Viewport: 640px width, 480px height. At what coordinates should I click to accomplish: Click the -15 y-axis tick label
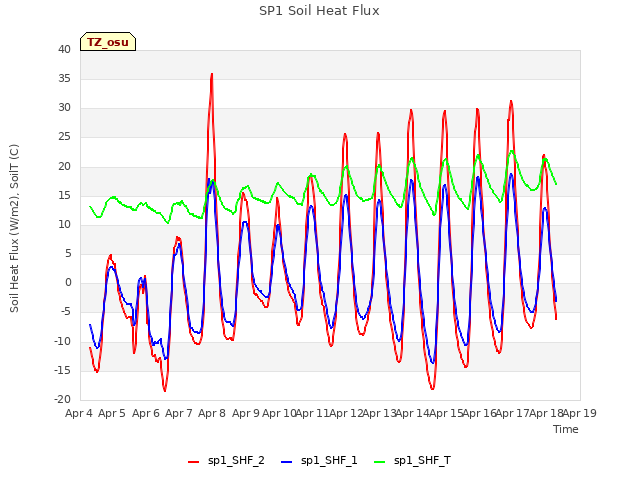click(62, 370)
